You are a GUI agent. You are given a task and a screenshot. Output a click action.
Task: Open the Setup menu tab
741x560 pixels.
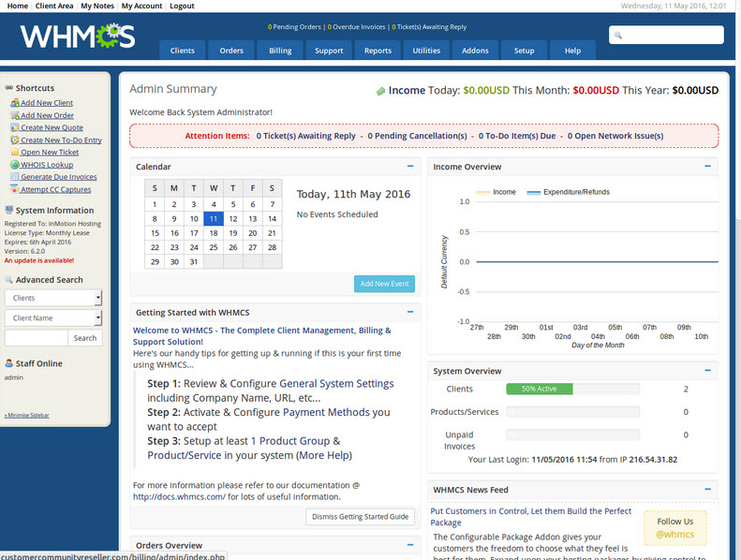pyautogui.click(x=524, y=51)
